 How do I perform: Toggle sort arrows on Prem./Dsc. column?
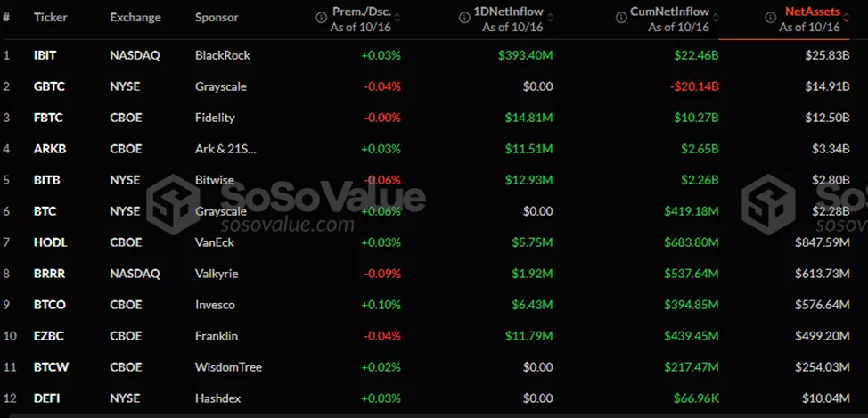pyautogui.click(x=397, y=17)
